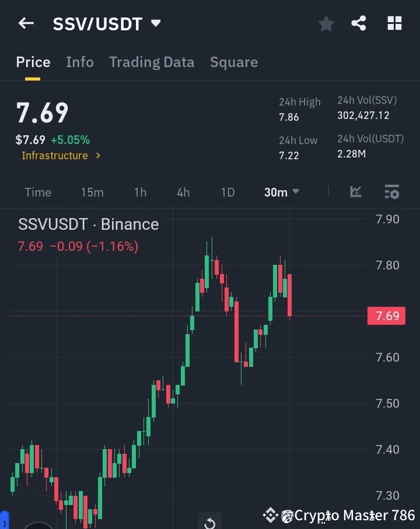Click the Binance logo watermark on the chart
Viewport: 420px width, 529px height.
pos(270,514)
